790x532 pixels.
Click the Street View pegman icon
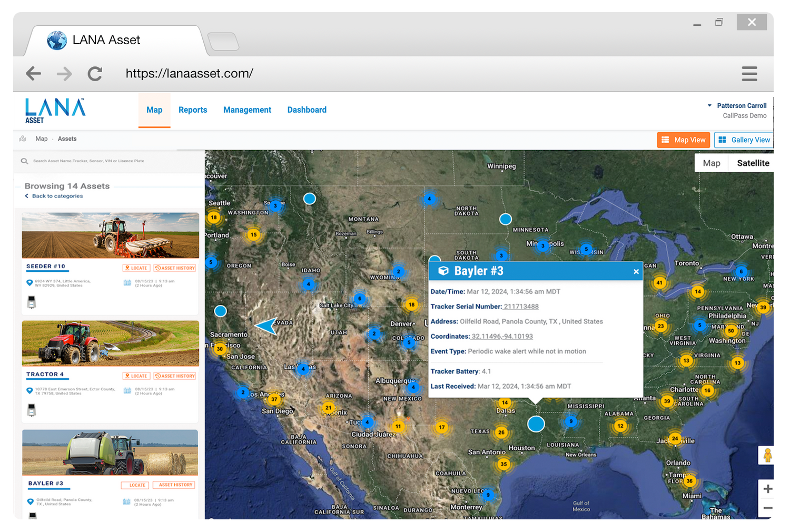767,455
